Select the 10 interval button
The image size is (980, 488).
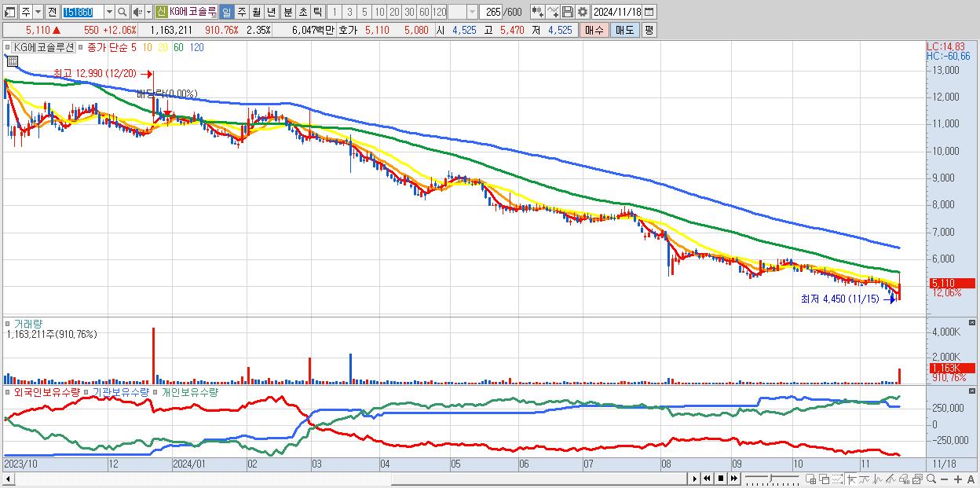click(x=379, y=12)
